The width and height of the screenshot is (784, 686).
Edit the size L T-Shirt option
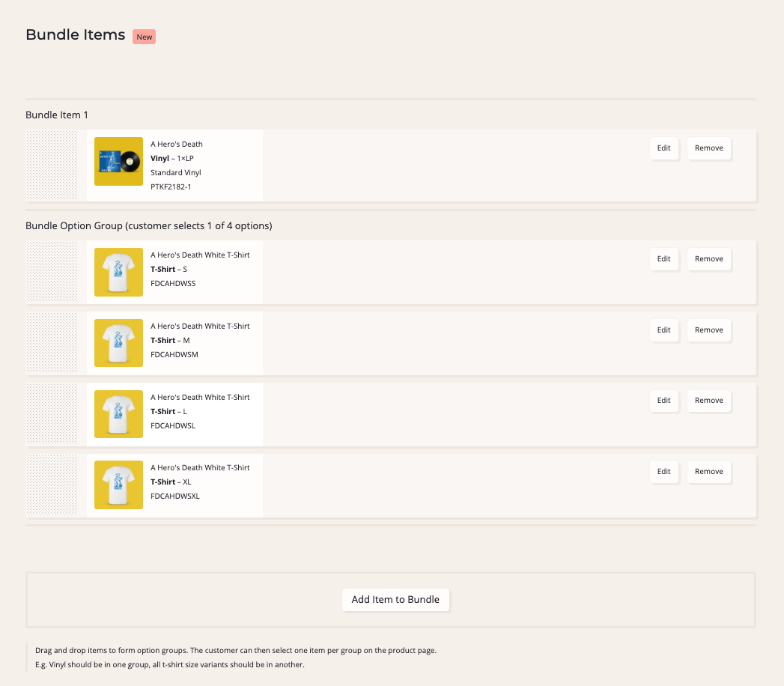pos(663,401)
